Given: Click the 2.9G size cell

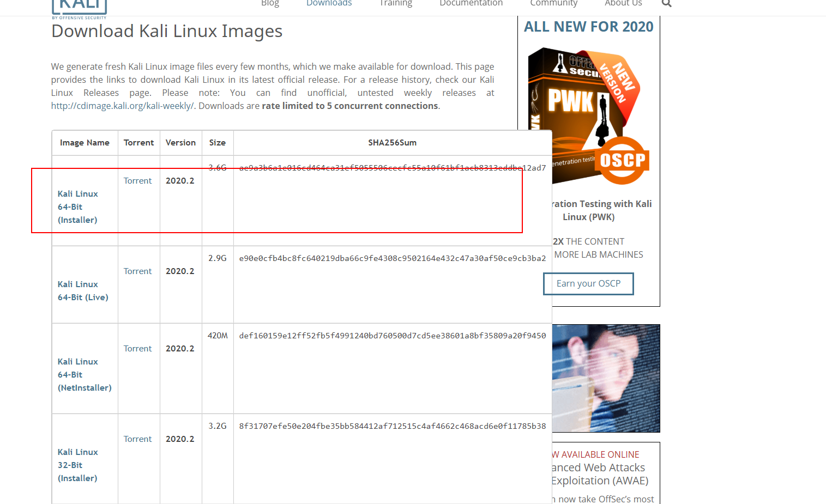Looking at the screenshot, I should (218, 258).
